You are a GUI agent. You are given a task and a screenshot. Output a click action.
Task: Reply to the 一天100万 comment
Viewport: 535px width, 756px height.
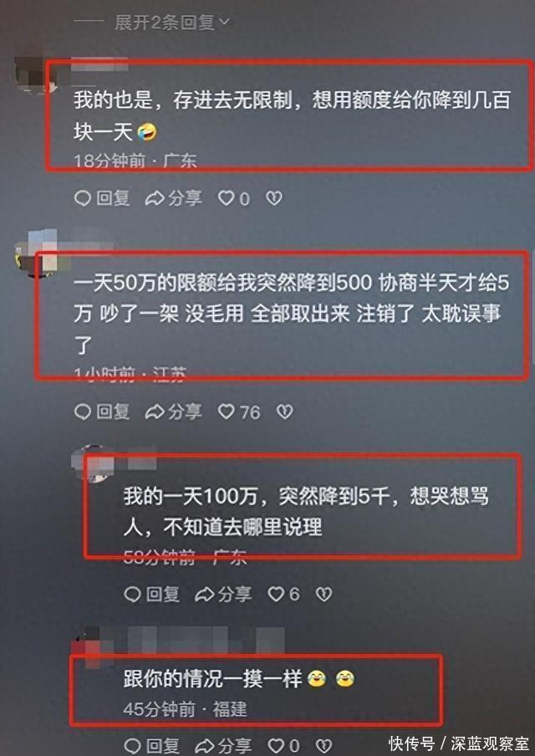(152, 594)
